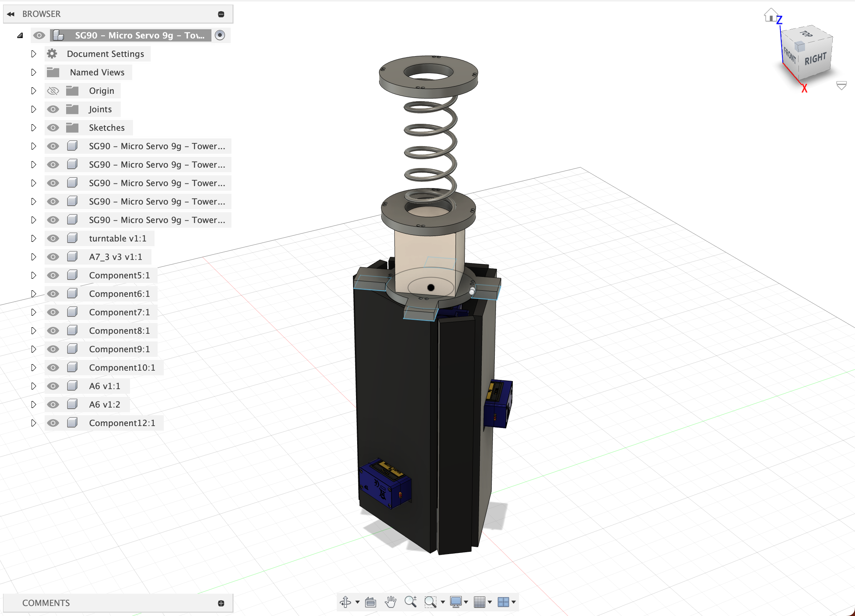The height and width of the screenshot is (616, 855).
Task: Hide the turntable v1:1 component
Action: click(x=53, y=238)
